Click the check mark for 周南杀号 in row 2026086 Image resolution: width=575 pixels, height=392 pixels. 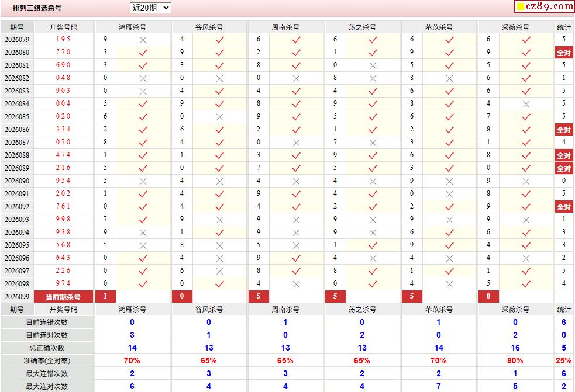pos(297,130)
